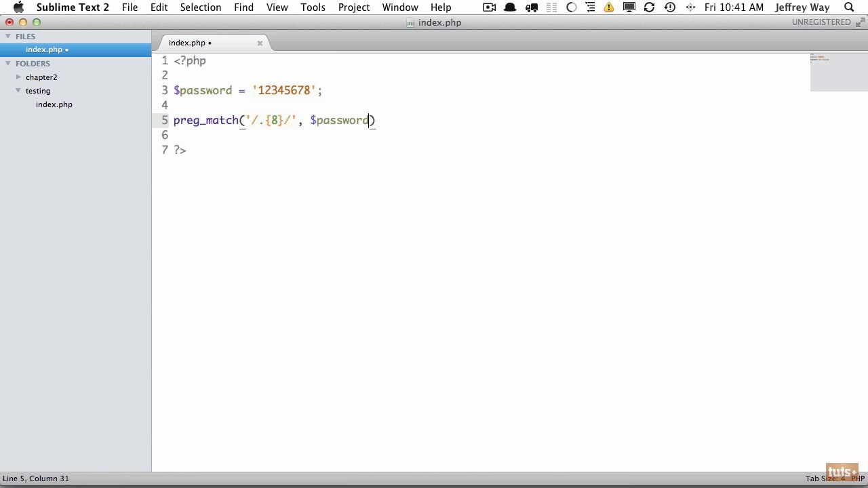
Task: Open the Time Machine menu bar icon
Action: [670, 7]
